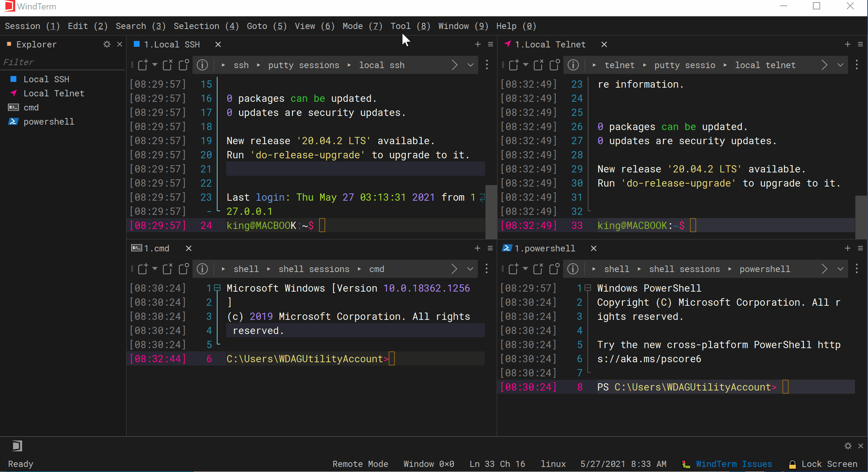Image resolution: width=868 pixels, height=472 pixels.
Task: Click the session info icon in cmd pane
Action: point(202,269)
